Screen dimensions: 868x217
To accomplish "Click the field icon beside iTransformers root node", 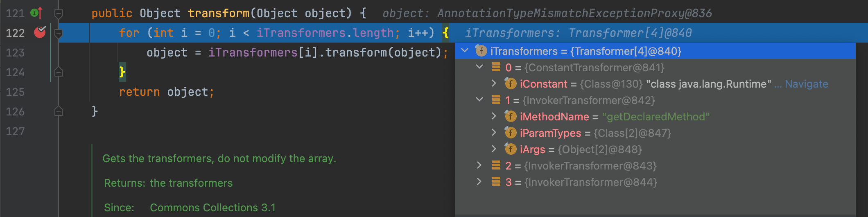I will (x=481, y=51).
